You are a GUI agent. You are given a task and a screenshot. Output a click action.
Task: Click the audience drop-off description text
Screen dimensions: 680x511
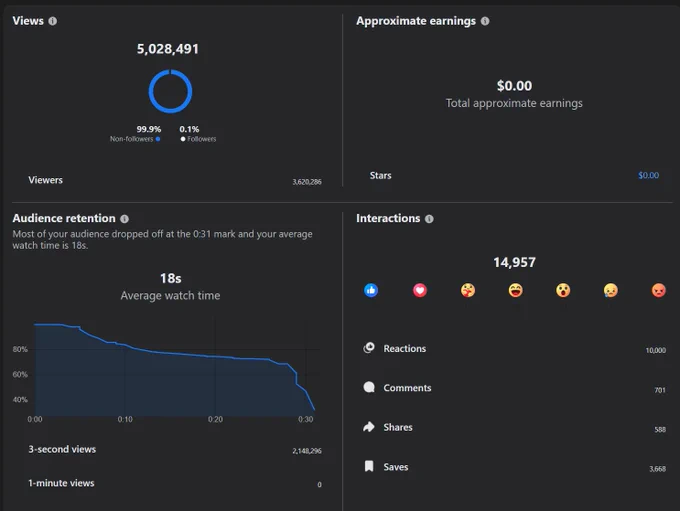pyautogui.click(x=162, y=239)
